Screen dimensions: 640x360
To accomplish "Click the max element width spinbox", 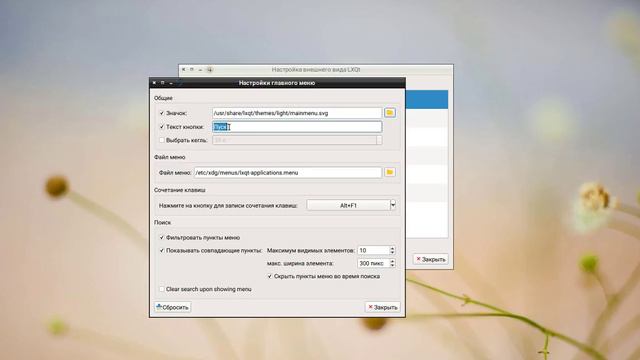I will click(376, 263).
